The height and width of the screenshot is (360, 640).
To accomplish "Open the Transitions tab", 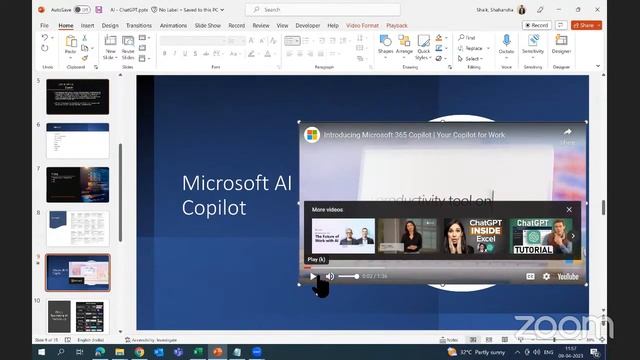I will [x=139, y=25].
